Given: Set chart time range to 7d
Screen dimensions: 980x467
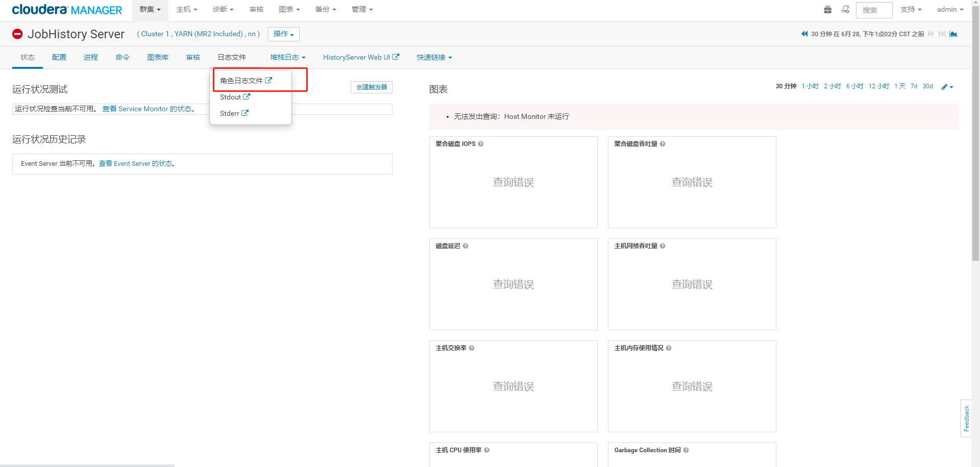Looking at the screenshot, I should (914, 86).
